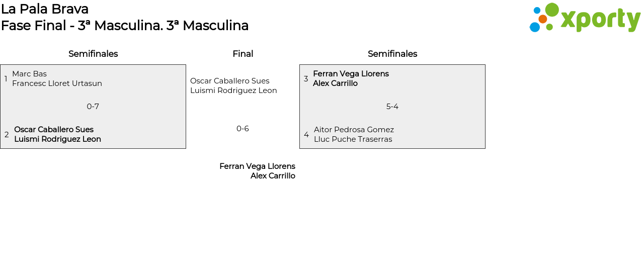Select bold Oscar Caballero Sues in semifinal box

click(54, 130)
